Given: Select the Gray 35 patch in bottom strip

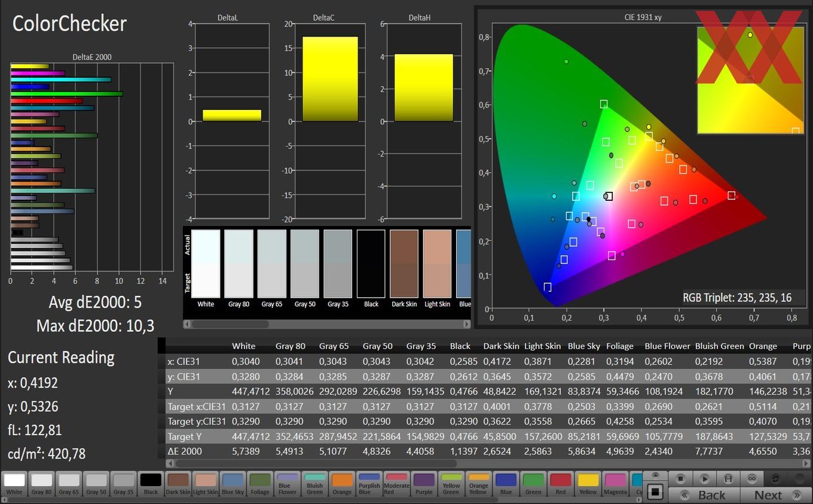Looking at the screenshot, I should pyautogui.click(x=123, y=484).
